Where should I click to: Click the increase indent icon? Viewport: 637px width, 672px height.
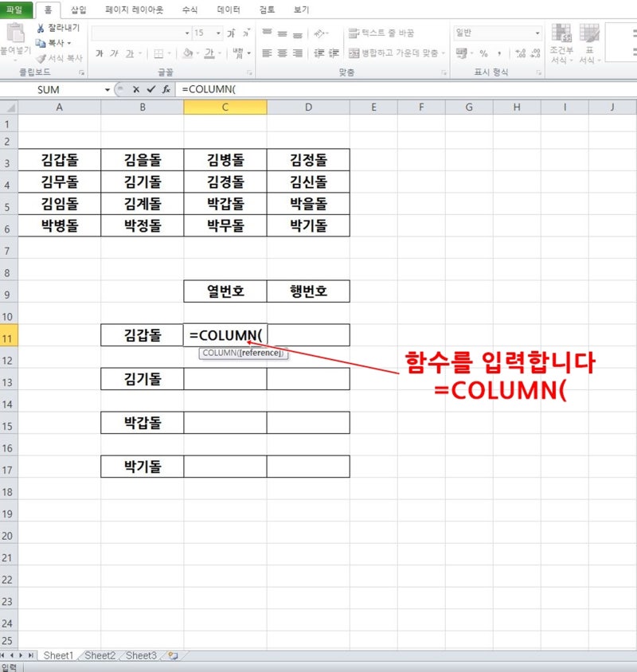coord(334,53)
